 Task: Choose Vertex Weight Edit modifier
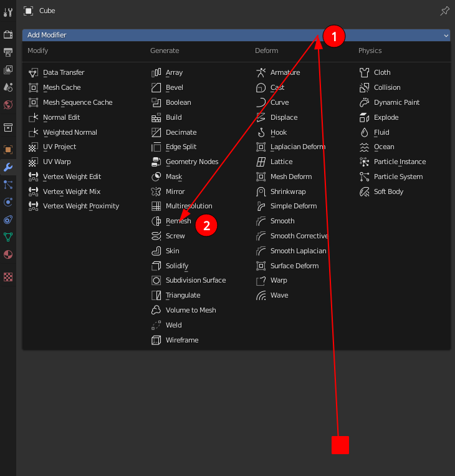pos(65,177)
